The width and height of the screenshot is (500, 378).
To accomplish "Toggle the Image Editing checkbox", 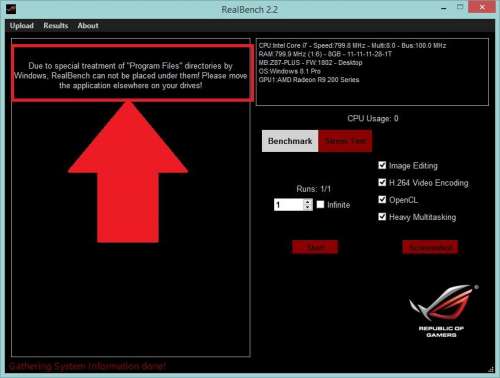I will [382, 165].
